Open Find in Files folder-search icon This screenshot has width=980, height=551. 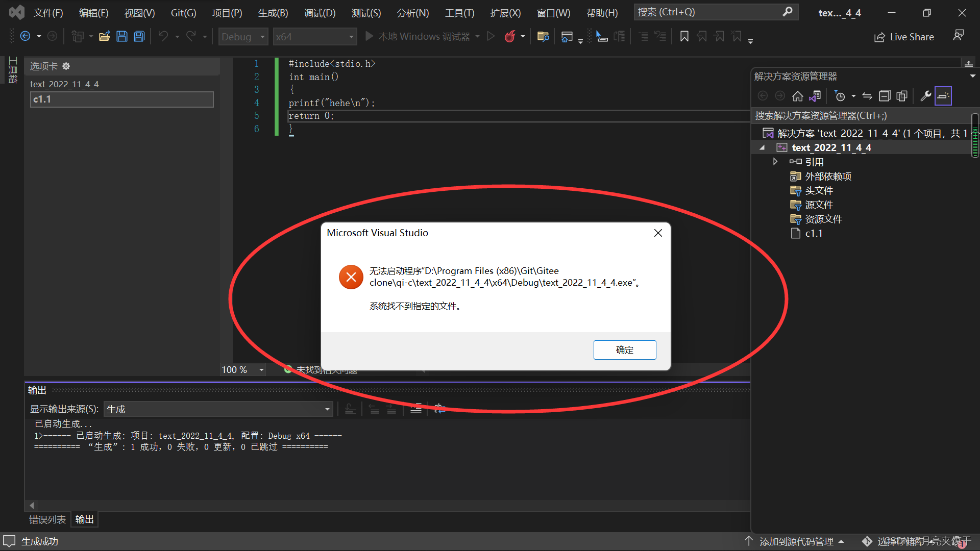coord(543,36)
